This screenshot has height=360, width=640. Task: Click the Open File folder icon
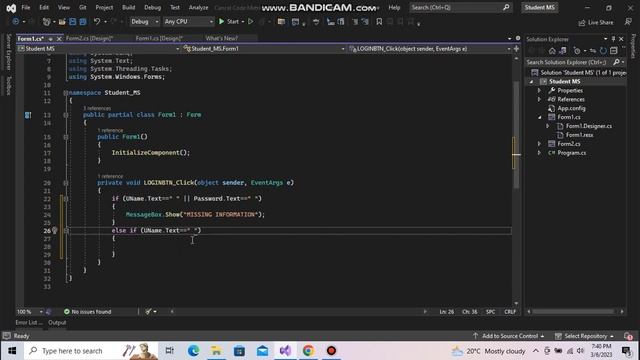click(x=62, y=22)
